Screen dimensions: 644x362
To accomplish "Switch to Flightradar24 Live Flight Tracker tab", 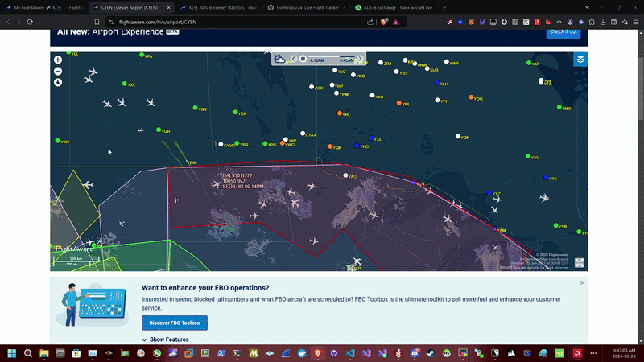I will [307, 7].
